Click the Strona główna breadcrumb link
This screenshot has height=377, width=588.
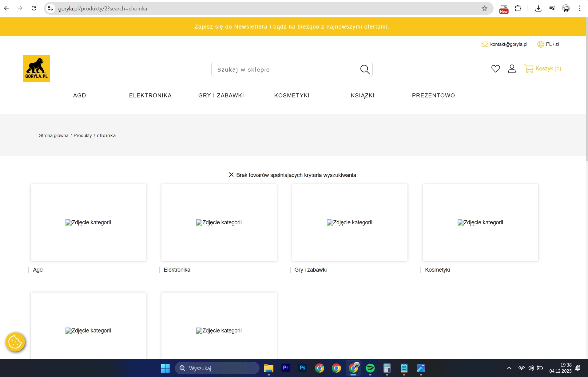coord(54,135)
